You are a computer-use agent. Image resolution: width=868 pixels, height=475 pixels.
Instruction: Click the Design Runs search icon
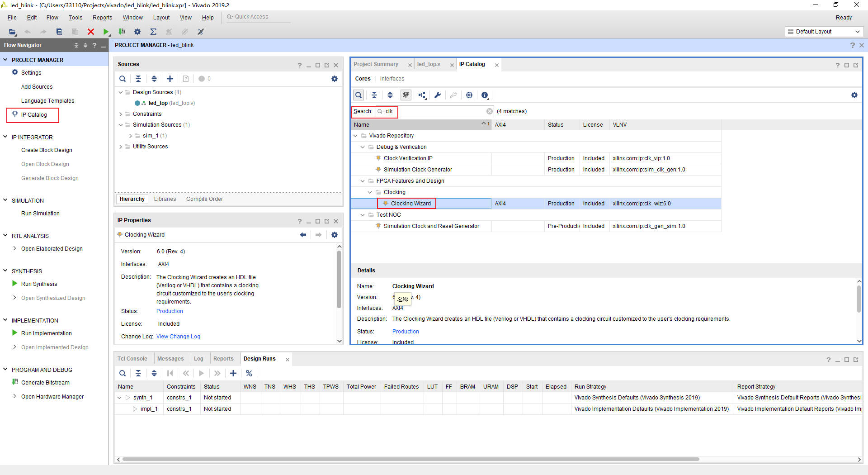(123, 373)
